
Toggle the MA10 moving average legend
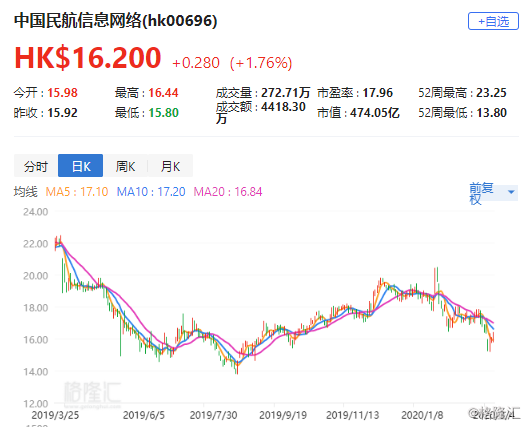pos(151,192)
